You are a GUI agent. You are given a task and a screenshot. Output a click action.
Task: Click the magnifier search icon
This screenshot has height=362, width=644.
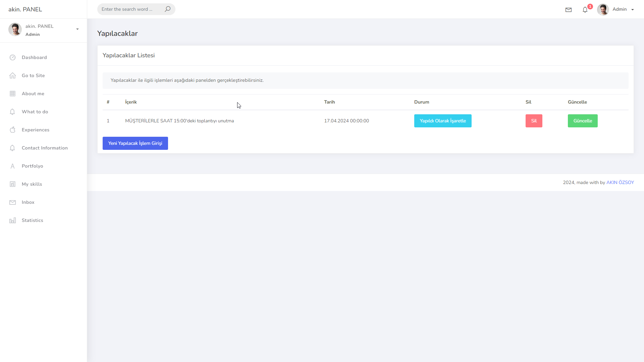pyautogui.click(x=168, y=9)
